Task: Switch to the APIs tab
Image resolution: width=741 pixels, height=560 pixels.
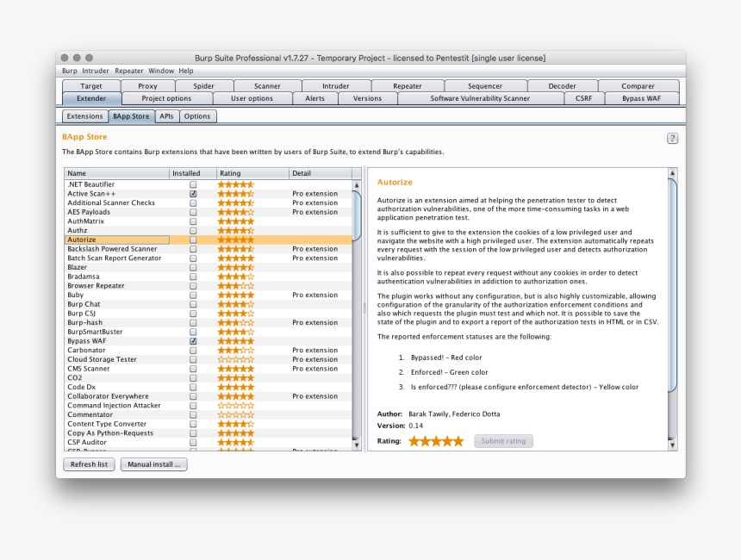Action: [x=166, y=115]
